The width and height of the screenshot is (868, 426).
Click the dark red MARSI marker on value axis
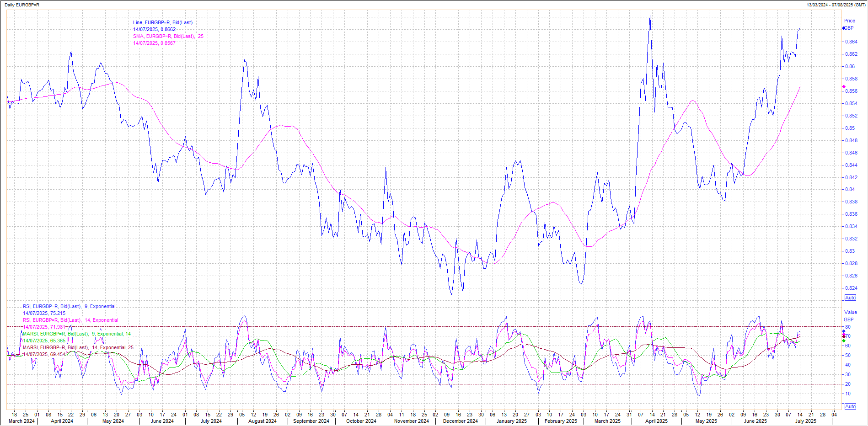[x=844, y=336]
